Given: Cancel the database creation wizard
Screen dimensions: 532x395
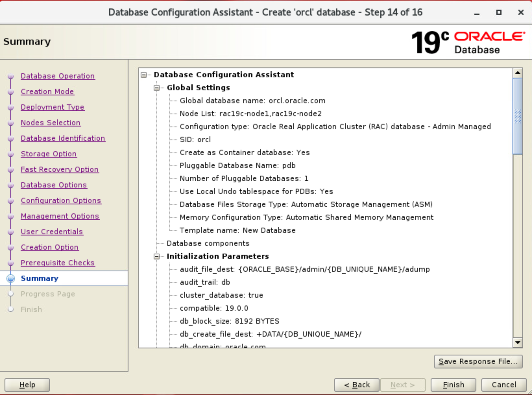Looking at the screenshot, I should tap(503, 385).
